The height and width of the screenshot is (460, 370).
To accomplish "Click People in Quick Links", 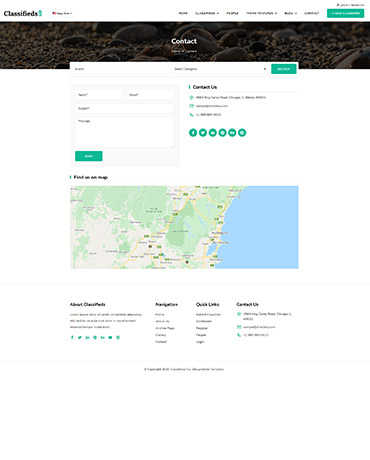I will pyautogui.click(x=201, y=335).
